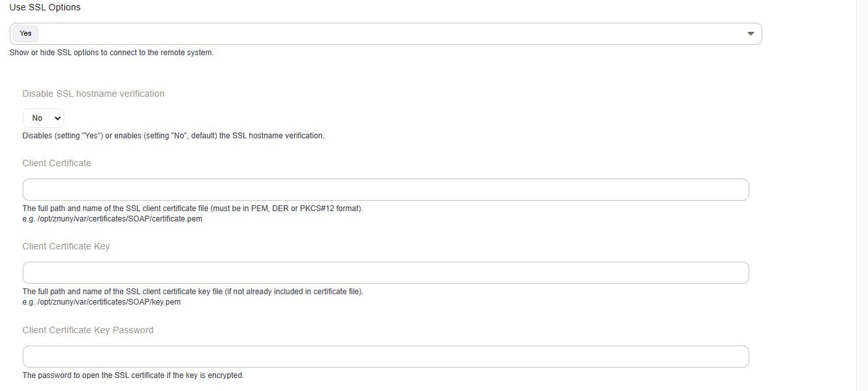The width and height of the screenshot is (868, 391).
Task: Click the Client Certificate Key Password label
Action: 88,330
